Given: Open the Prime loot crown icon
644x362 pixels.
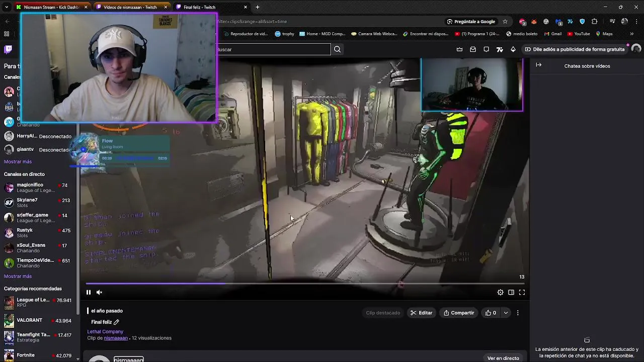Looking at the screenshot, I should pos(459,49).
